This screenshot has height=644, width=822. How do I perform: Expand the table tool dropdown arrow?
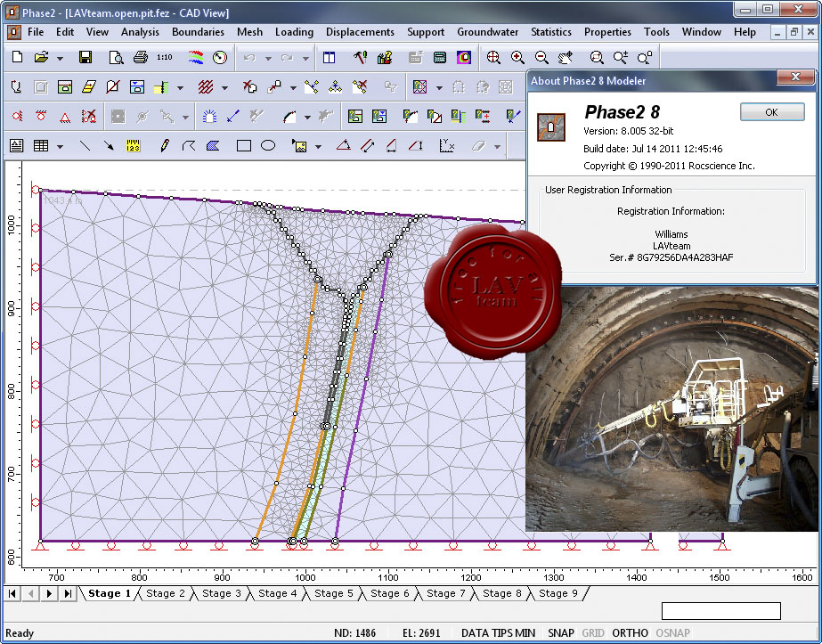pyautogui.click(x=61, y=146)
